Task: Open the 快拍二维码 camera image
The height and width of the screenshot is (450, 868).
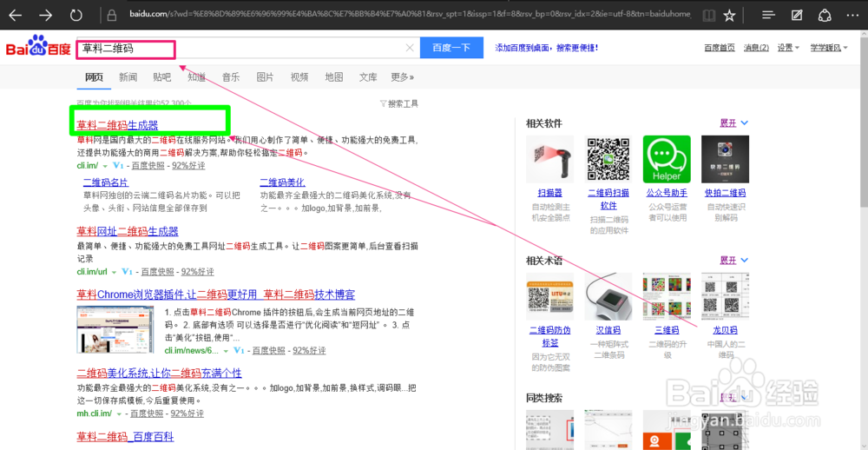Action: coord(725,159)
